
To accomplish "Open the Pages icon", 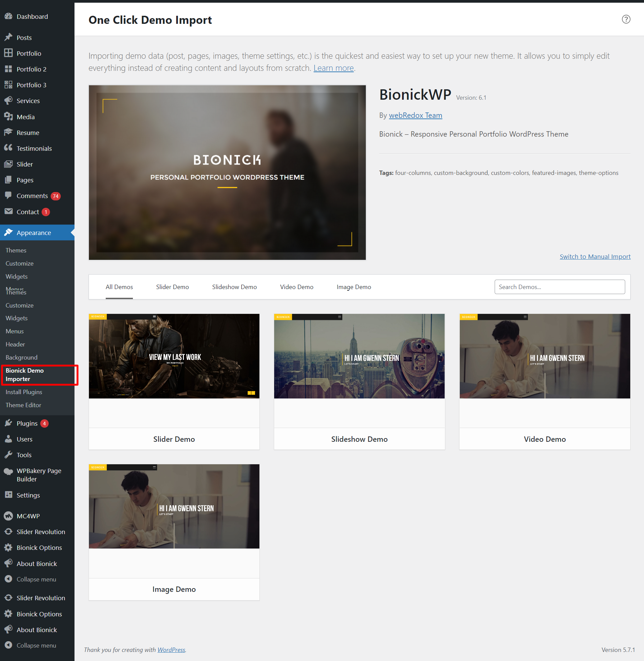I will coord(8,180).
